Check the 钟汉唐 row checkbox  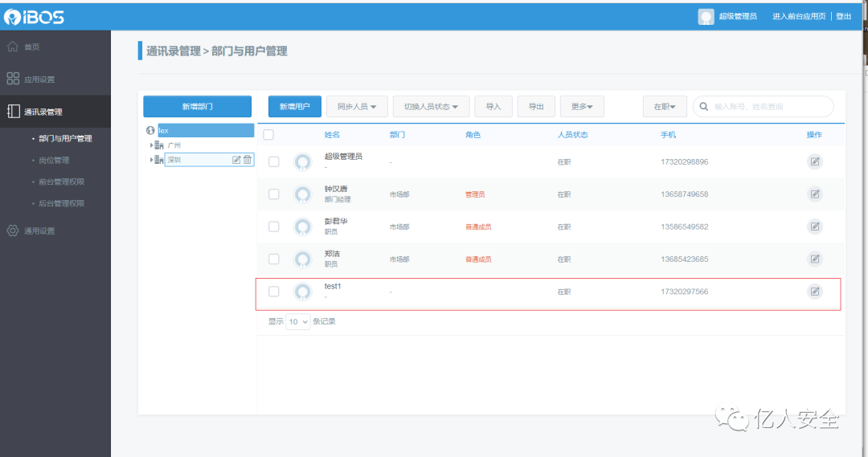[273, 194]
